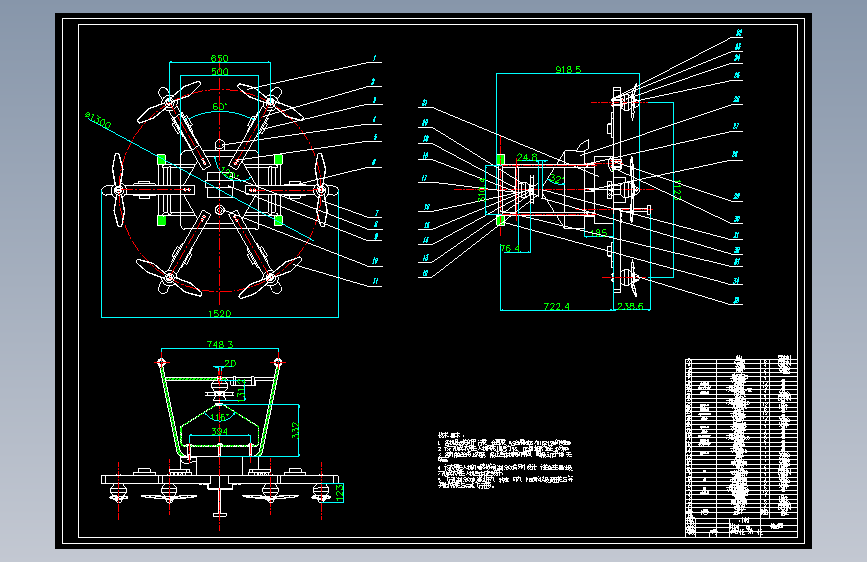Image resolution: width=867 pixels, height=562 pixels.
Task: Click the 650 width dimension text
Action: (x=220, y=58)
